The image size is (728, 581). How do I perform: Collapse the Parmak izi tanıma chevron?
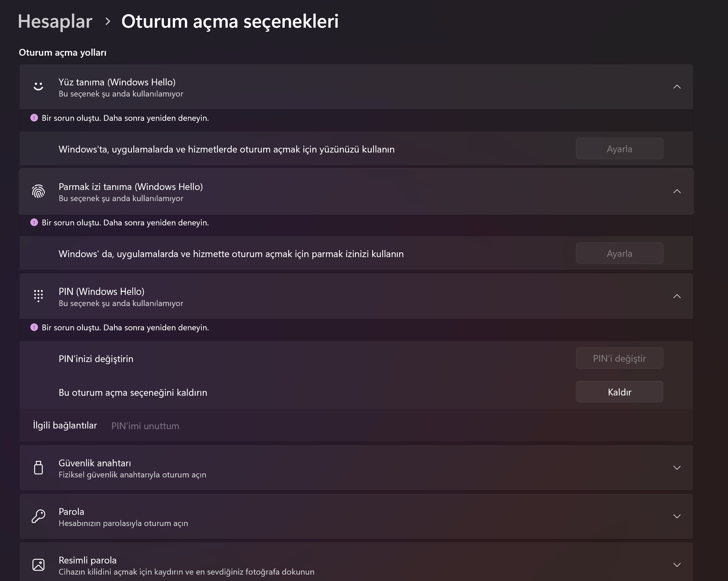click(x=677, y=192)
